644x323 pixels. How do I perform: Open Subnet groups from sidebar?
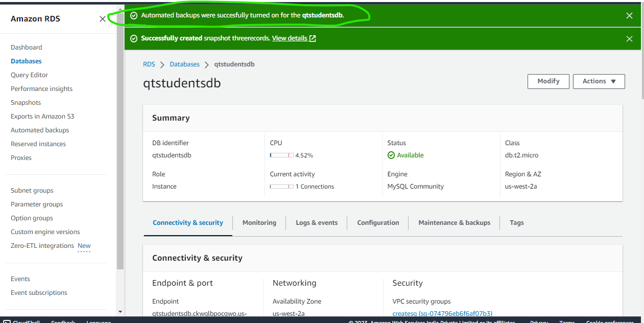(32, 191)
